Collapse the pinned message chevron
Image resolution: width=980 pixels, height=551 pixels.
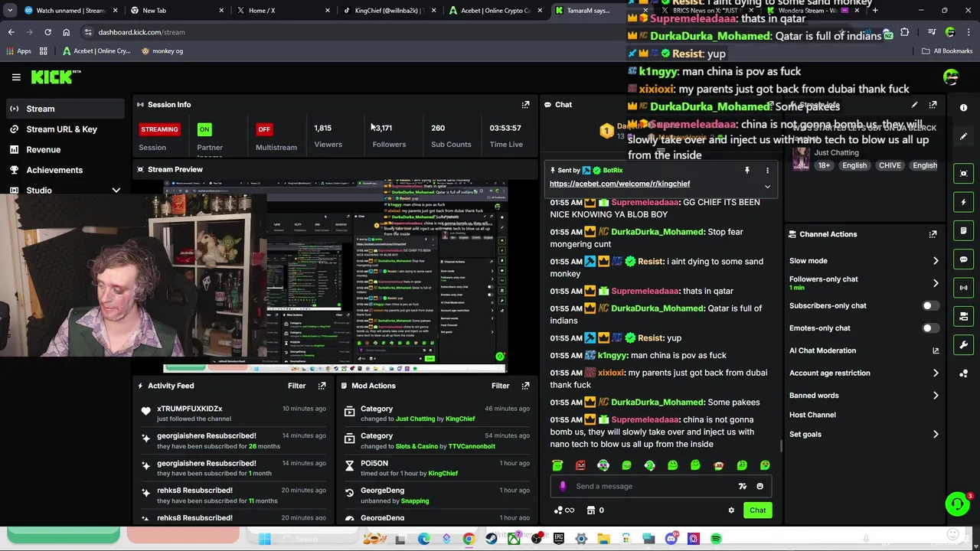767,186
